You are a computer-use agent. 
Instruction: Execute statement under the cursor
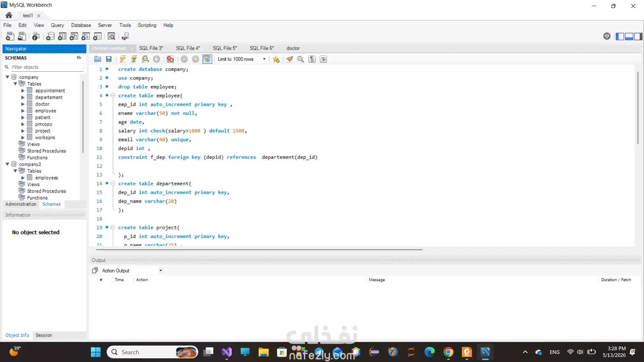[x=134, y=59]
